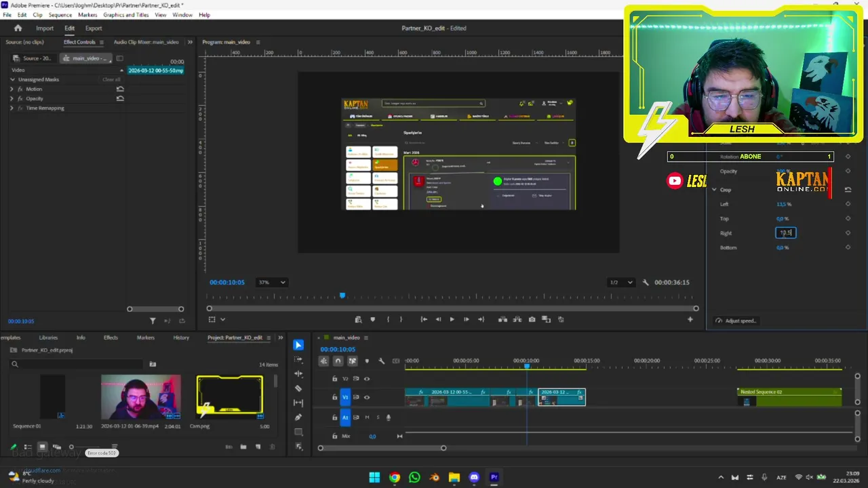Select the Selection tool arrow
This screenshot has height=488, width=868.
(x=298, y=345)
